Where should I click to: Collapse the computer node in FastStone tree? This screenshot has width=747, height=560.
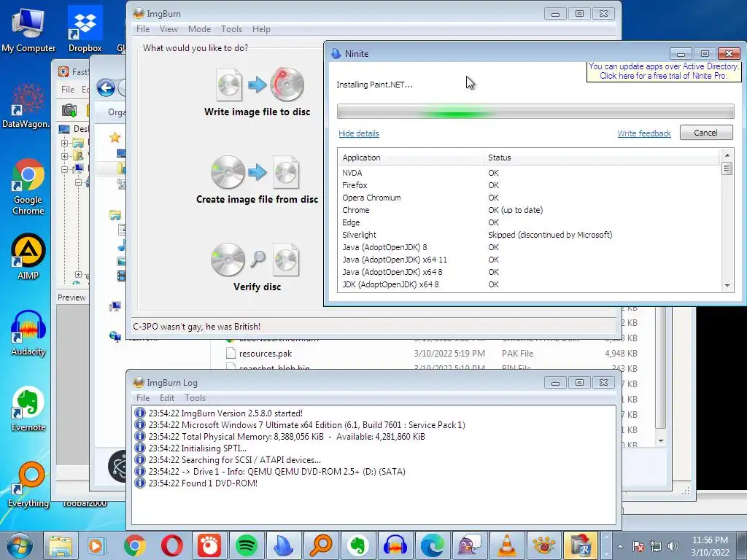(x=64, y=169)
